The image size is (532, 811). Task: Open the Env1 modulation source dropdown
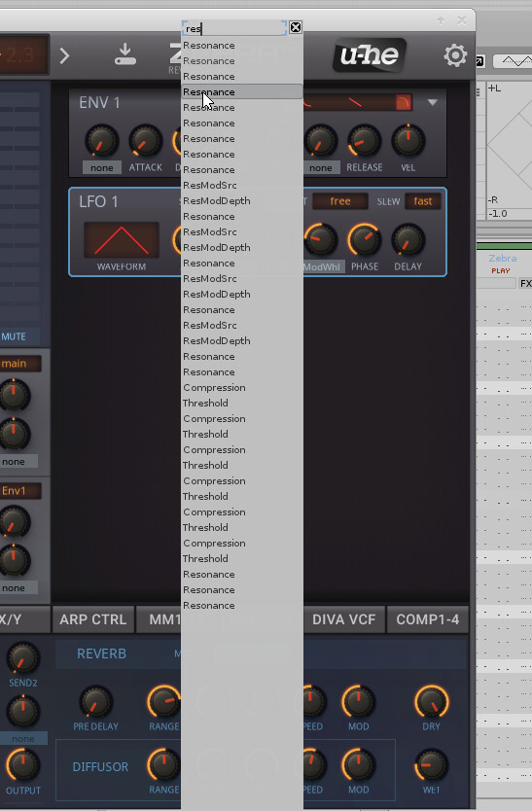tap(19, 491)
